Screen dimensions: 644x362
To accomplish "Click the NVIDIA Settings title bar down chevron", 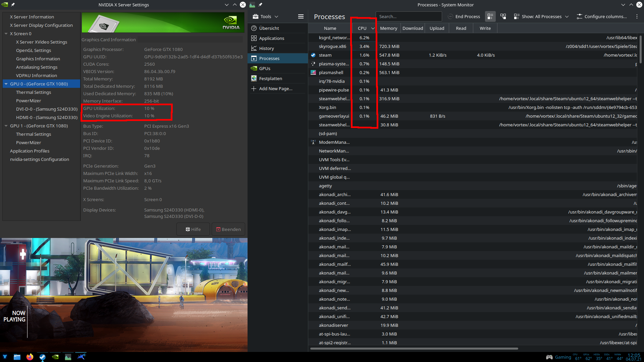I will pos(227,5).
